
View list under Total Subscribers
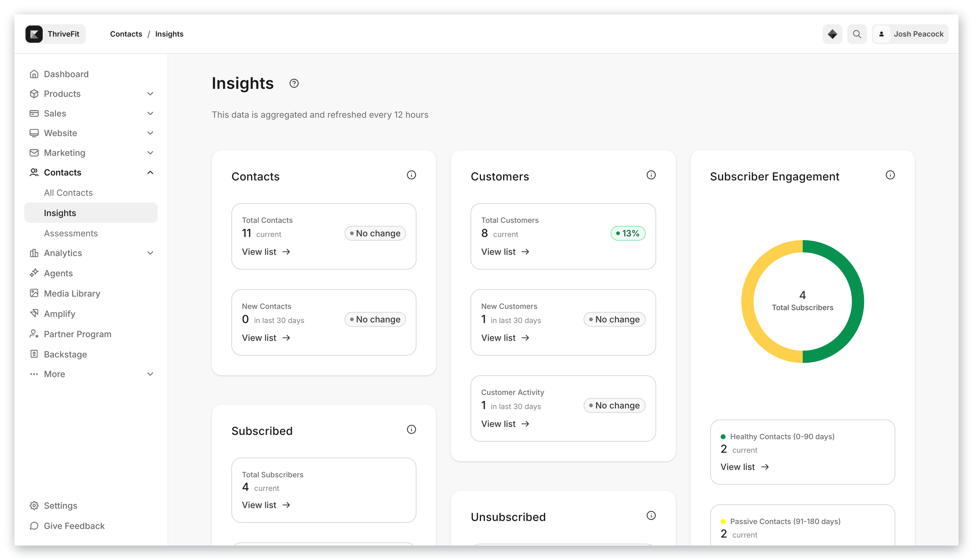pos(266,505)
